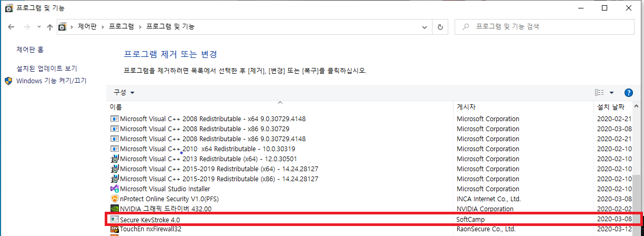Open 제어판 홈 link
644x236 pixels.
[x=30, y=50]
